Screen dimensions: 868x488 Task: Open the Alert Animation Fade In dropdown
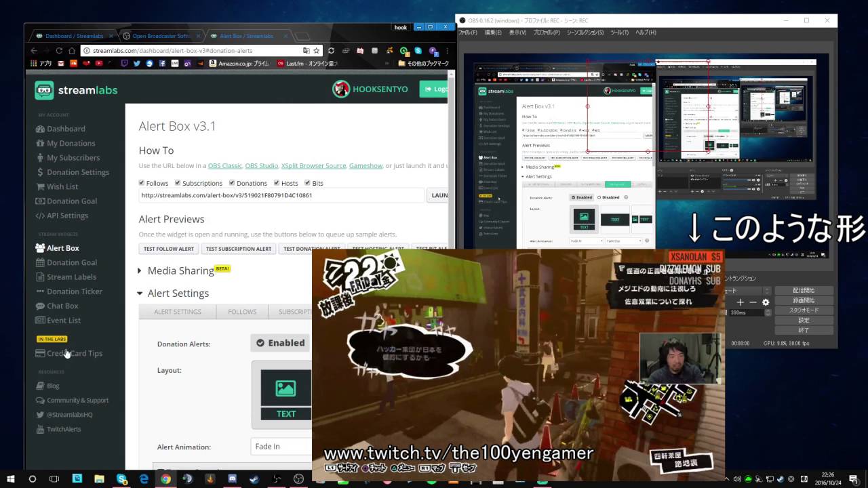[x=281, y=447]
